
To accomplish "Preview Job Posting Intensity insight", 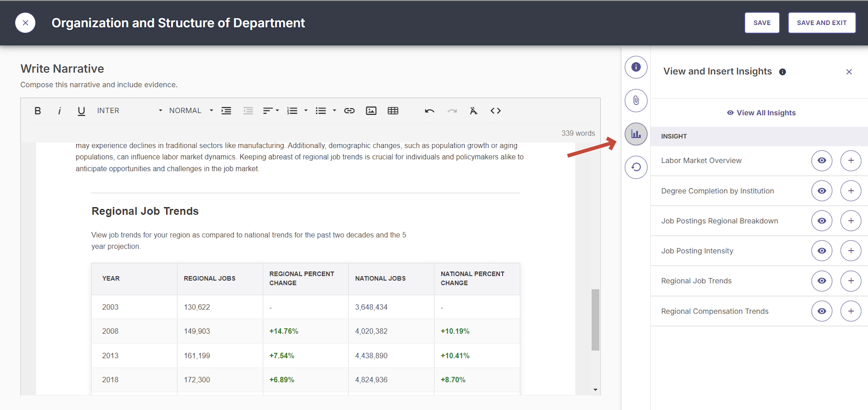I will pyautogui.click(x=822, y=251).
